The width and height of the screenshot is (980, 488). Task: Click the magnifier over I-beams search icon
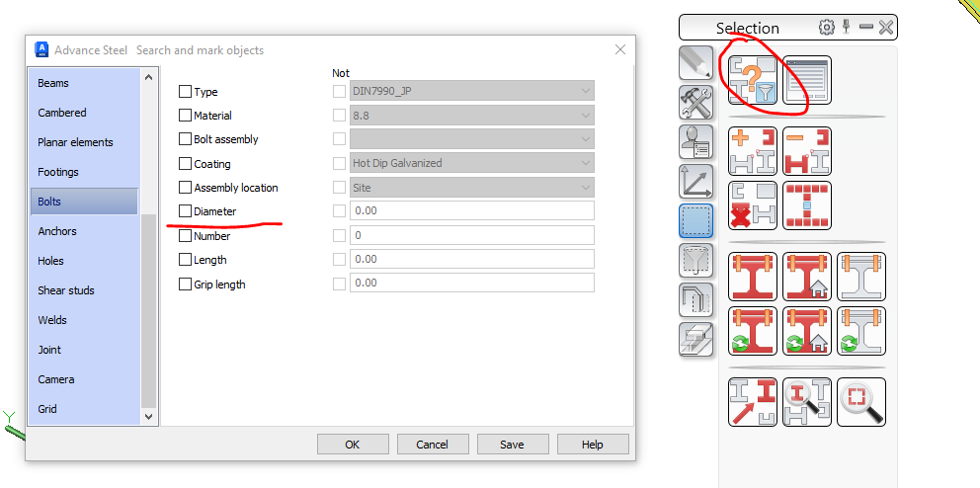tap(807, 402)
